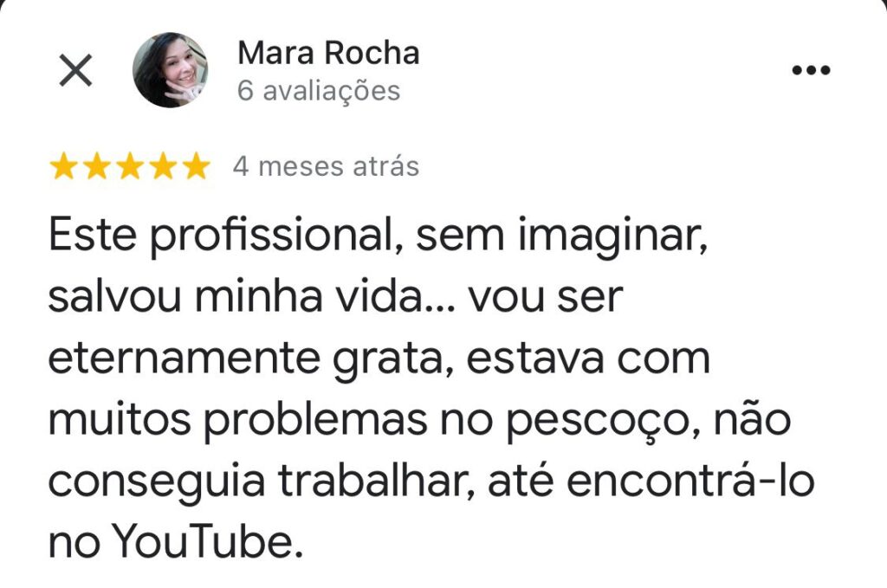Click the reviewer name Mara Rocha
This screenshot has height=588, width=887.
tap(328, 53)
